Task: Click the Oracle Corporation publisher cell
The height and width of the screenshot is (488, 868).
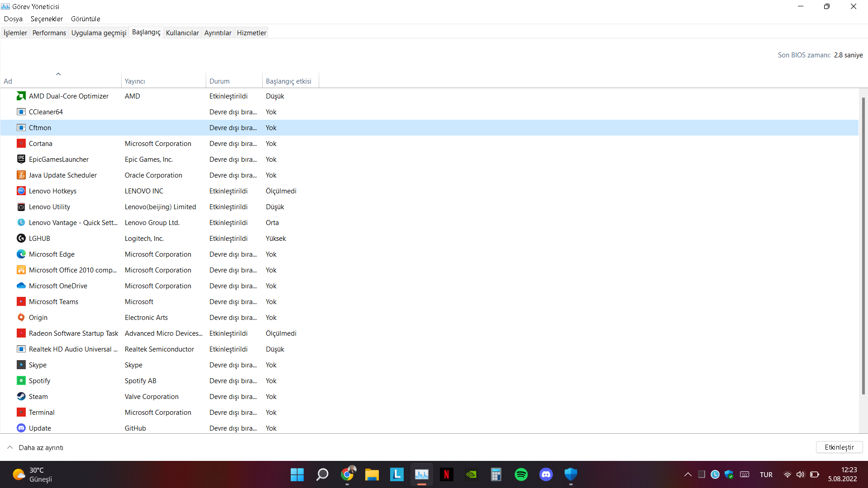Action: pos(153,175)
